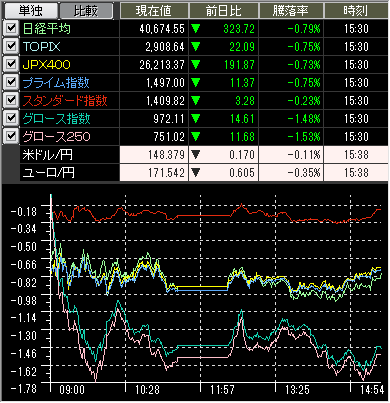
Task: Click the down arrow in 米ドル/円 row
Action: click(196, 155)
